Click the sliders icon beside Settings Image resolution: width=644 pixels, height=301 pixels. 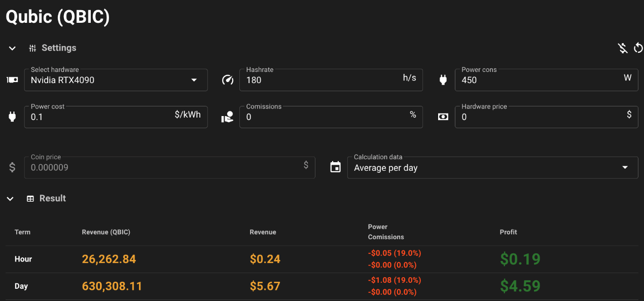click(32, 48)
